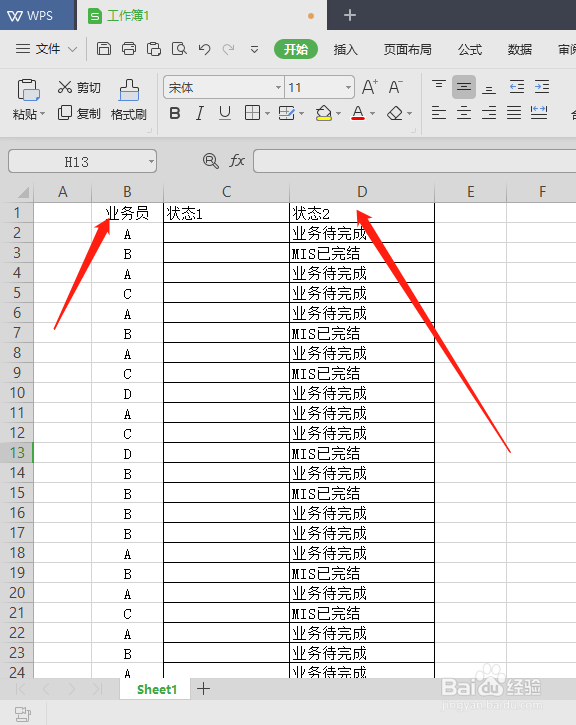
Task: Switch to the 开始 ribbon tab
Action: [296, 49]
